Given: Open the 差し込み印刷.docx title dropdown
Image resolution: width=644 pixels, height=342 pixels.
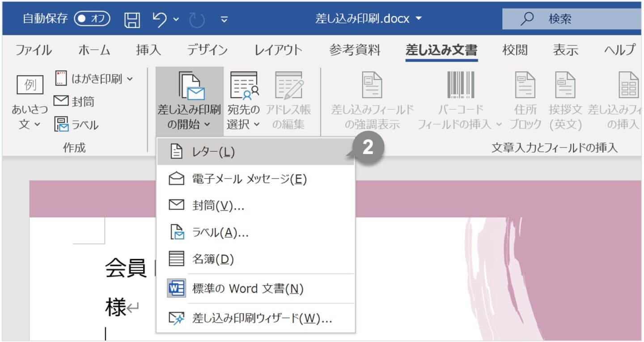Looking at the screenshot, I should pyautogui.click(x=418, y=19).
